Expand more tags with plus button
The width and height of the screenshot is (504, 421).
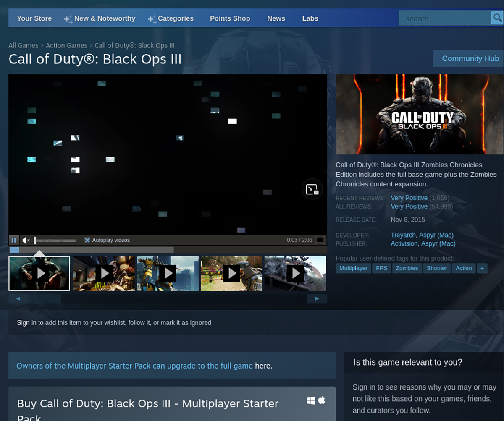pyautogui.click(x=482, y=268)
